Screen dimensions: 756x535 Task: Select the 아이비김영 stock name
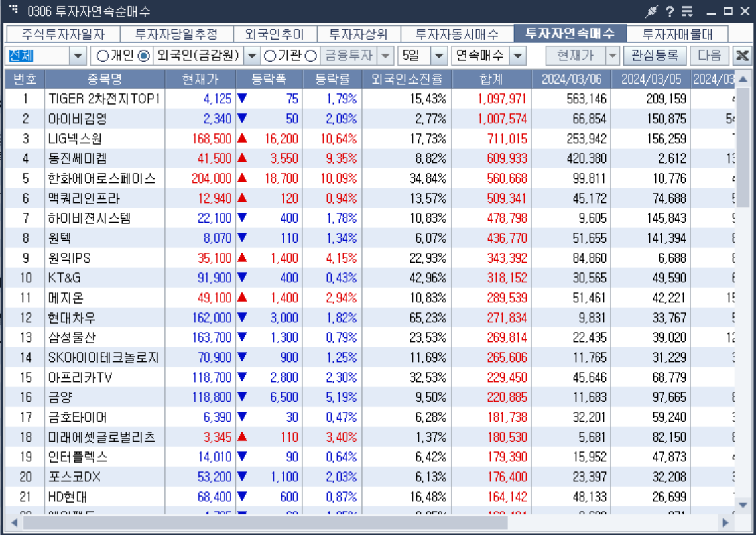click(78, 119)
